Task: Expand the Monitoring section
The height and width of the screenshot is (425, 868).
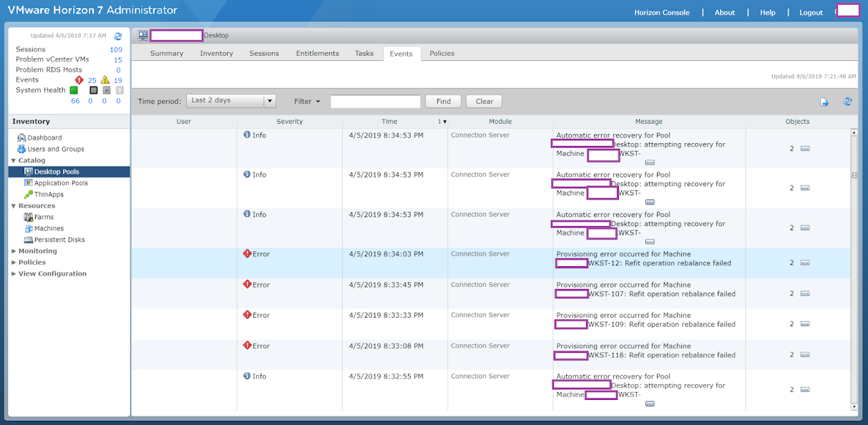Action: point(14,251)
